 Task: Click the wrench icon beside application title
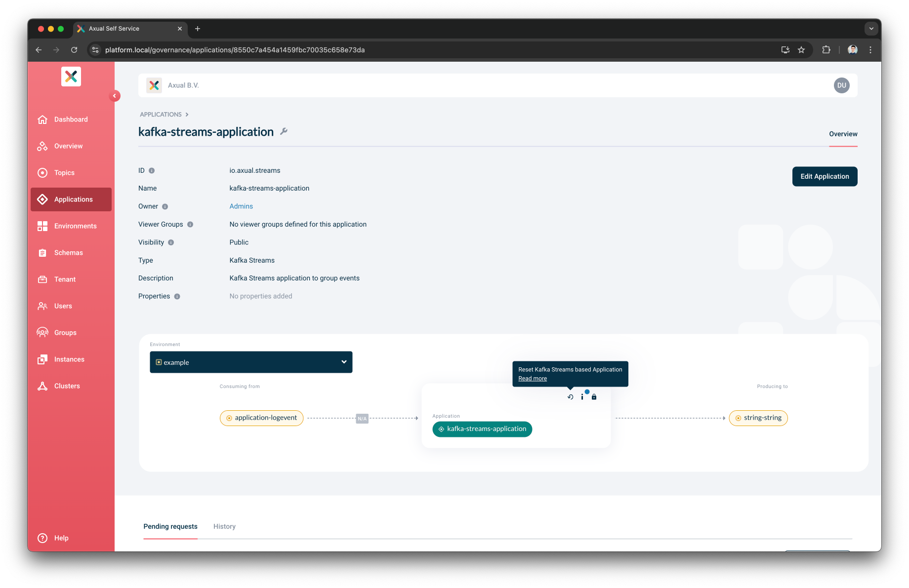[284, 131]
